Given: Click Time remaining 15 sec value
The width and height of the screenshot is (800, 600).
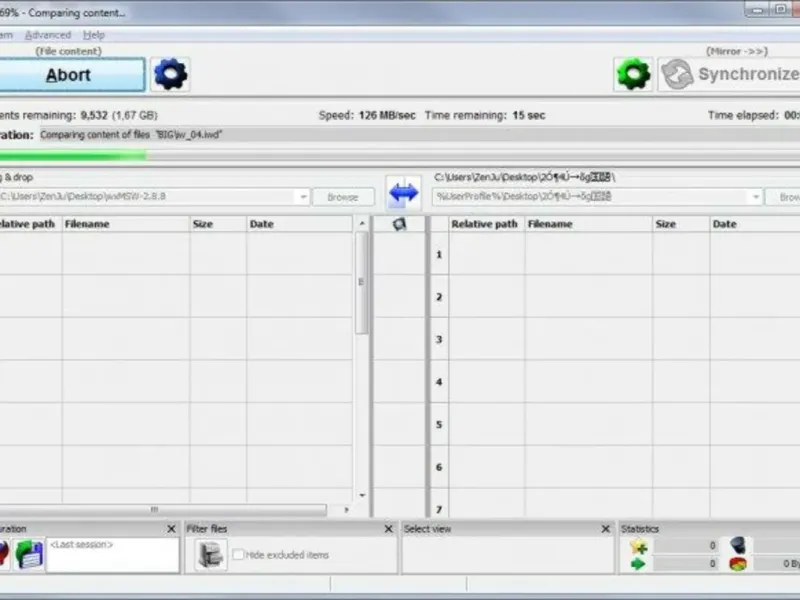Looking at the screenshot, I should click(529, 115).
